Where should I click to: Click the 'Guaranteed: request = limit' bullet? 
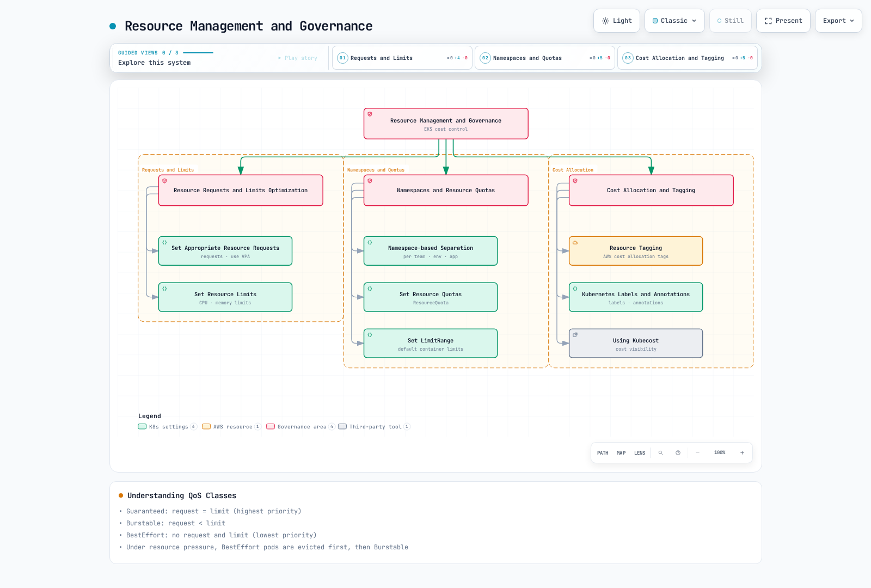(x=213, y=511)
